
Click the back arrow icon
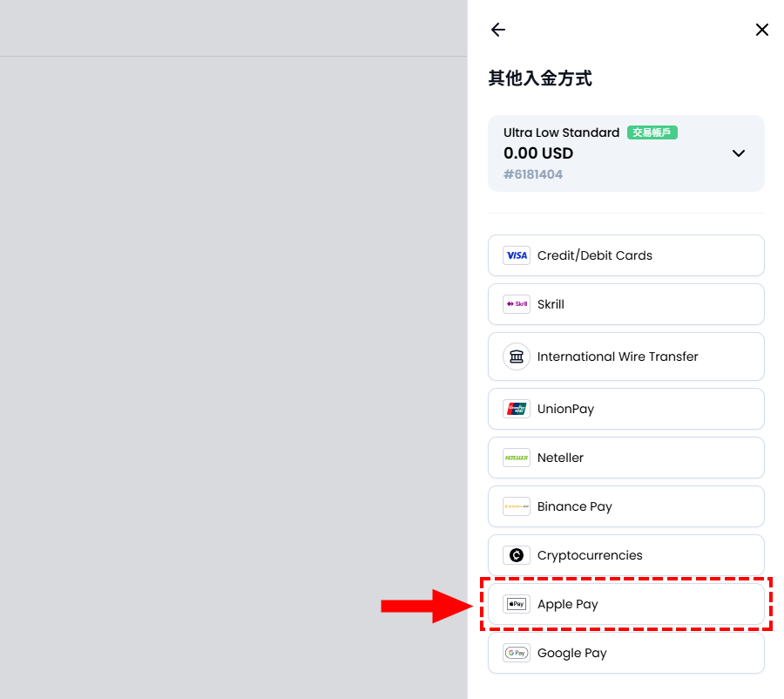click(498, 30)
